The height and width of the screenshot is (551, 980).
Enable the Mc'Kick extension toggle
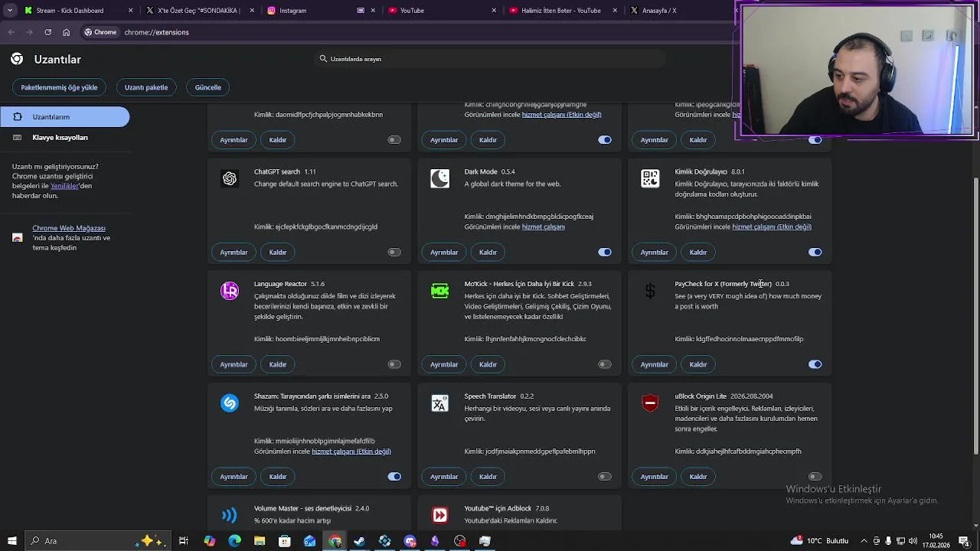[x=605, y=364]
